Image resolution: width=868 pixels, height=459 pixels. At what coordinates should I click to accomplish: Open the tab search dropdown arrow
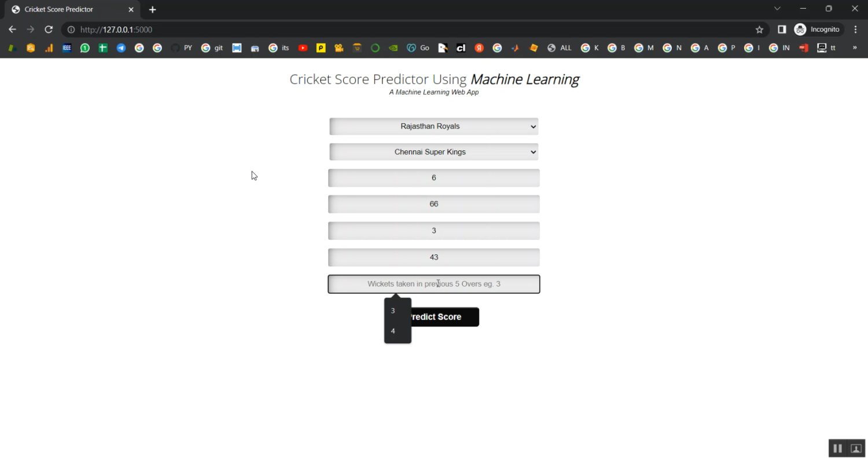[777, 9]
